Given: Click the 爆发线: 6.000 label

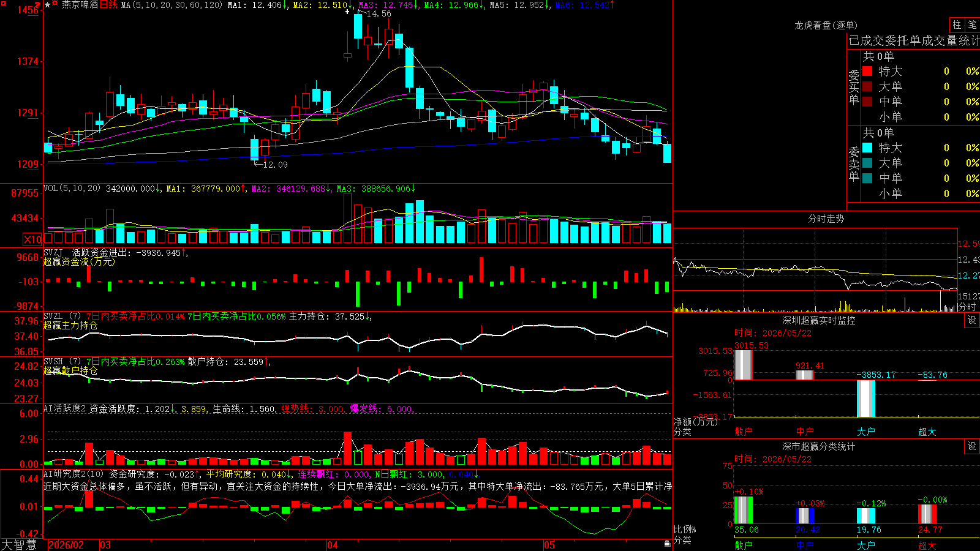Looking at the screenshot, I should pos(381,408).
